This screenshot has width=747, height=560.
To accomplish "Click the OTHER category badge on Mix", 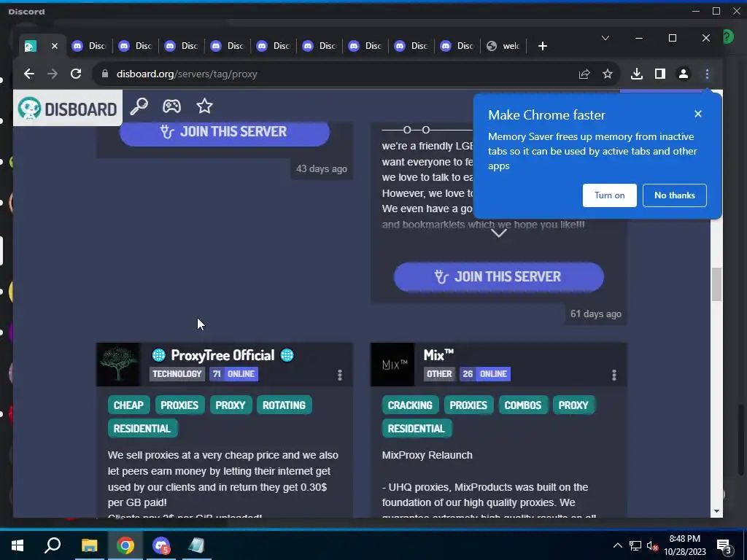I will [438, 374].
